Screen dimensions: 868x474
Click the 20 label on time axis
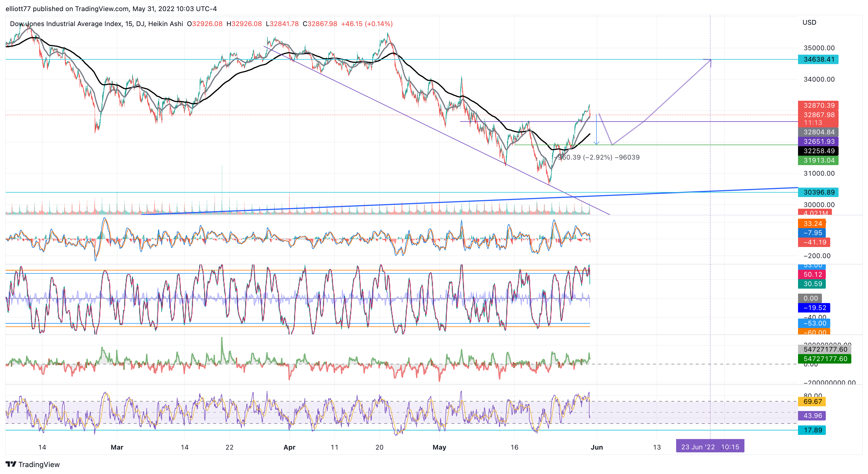pyautogui.click(x=379, y=447)
